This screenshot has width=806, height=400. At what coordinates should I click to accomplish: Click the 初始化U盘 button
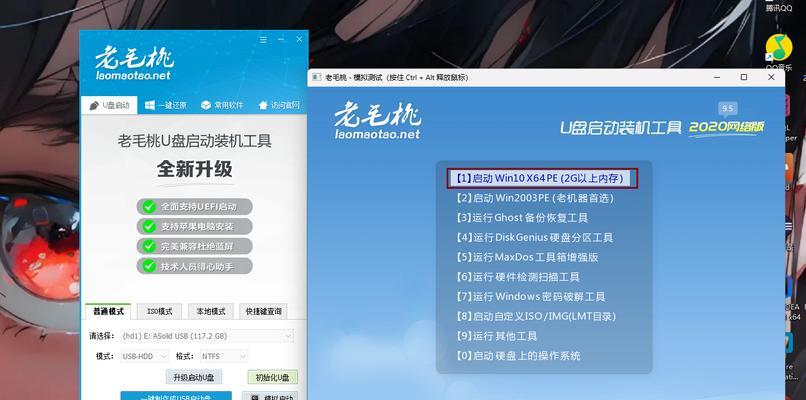[x=272, y=377]
